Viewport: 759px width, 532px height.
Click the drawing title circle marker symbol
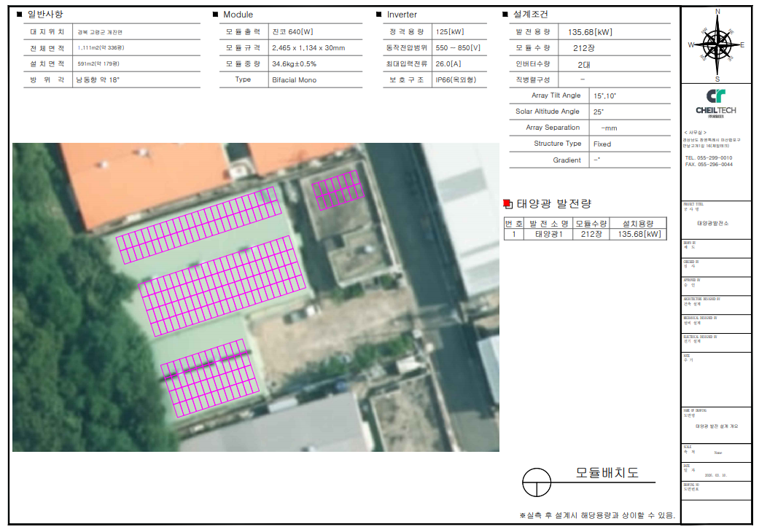[535, 481]
